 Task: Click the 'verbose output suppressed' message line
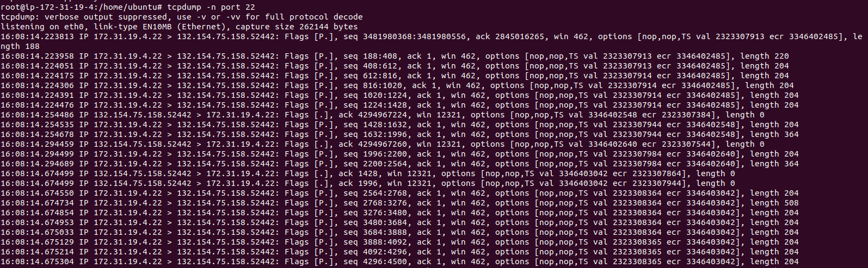click(x=182, y=17)
